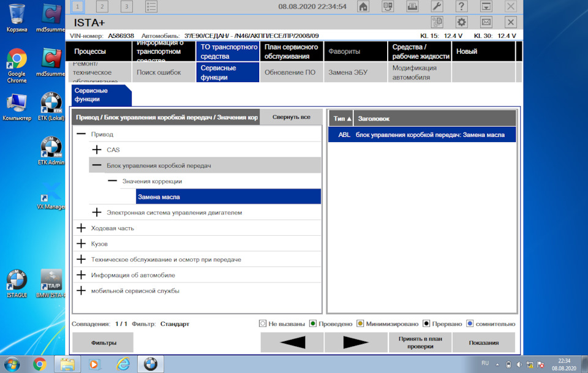Click black Прервано legend indicator
The width and height of the screenshot is (588, 373).
coord(426,323)
